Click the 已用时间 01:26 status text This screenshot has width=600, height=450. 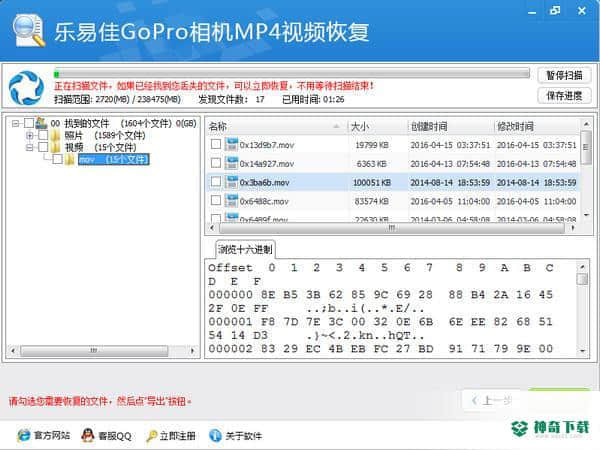point(313,99)
